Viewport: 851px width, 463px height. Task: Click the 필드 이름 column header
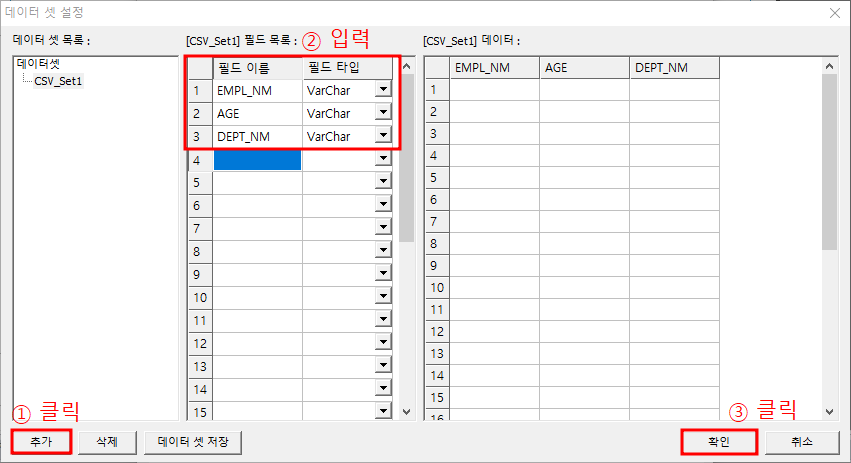[257, 68]
